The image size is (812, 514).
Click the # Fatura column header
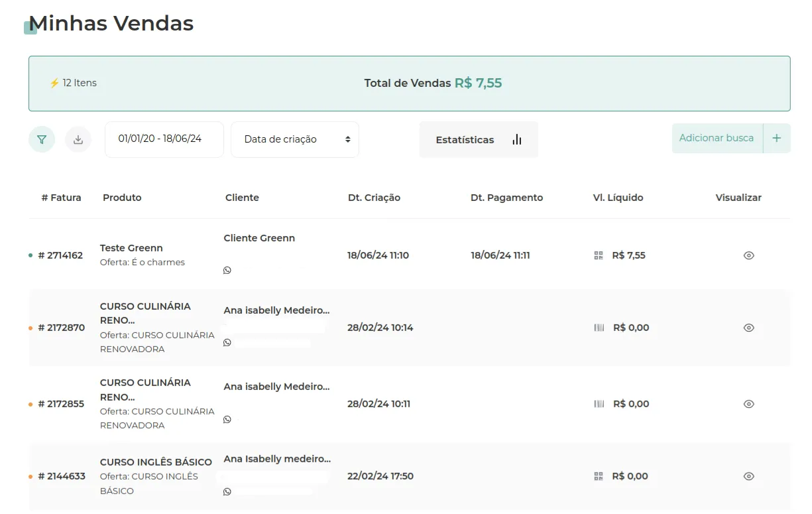point(61,198)
